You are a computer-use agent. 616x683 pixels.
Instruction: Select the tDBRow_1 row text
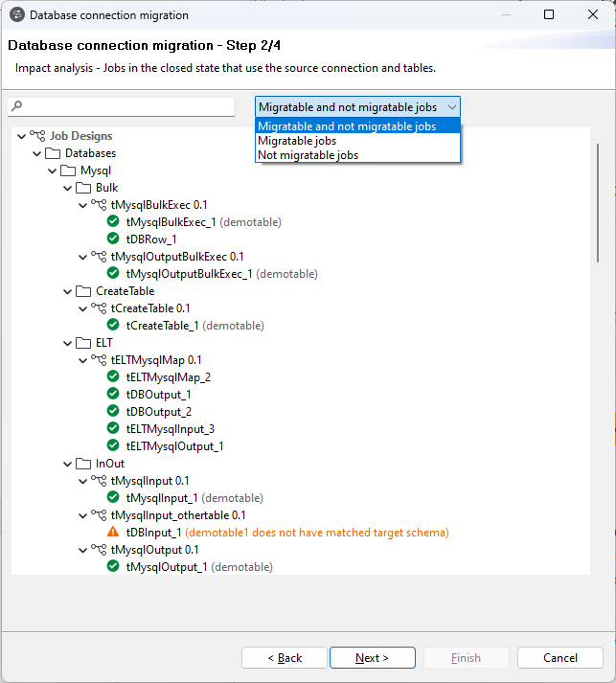(151, 239)
